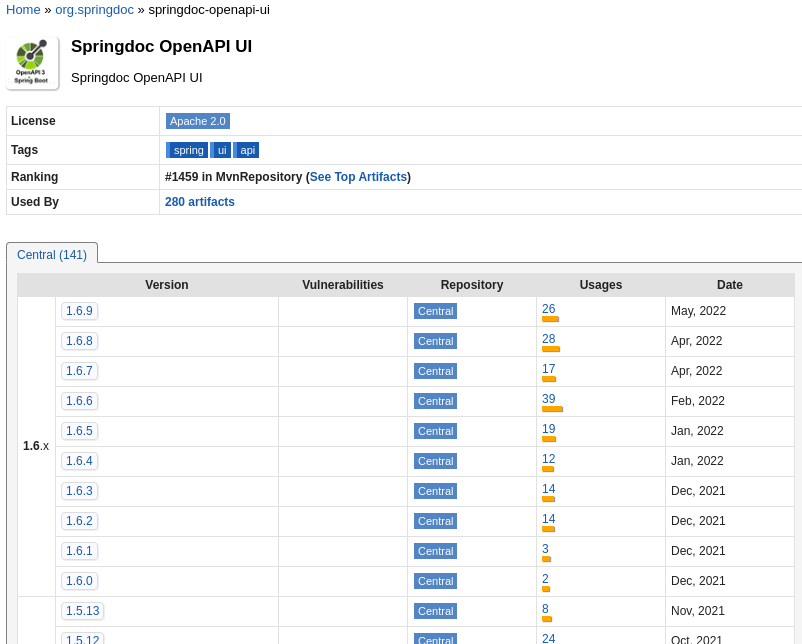Open the 26 usages of 1.6.9
The image size is (802, 644).
(x=548, y=309)
